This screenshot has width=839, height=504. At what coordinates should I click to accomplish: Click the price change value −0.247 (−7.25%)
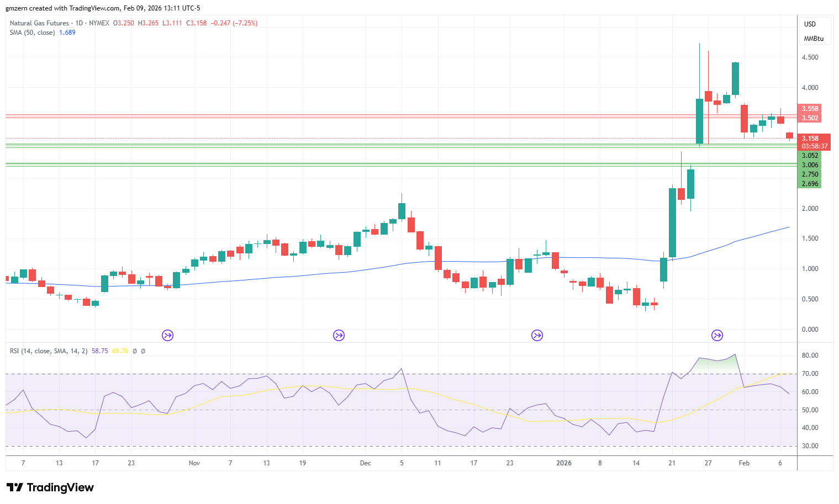[233, 23]
